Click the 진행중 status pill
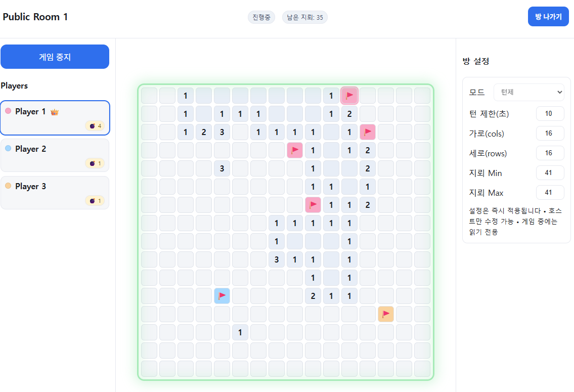574x392 pixels. pos(261,17)
